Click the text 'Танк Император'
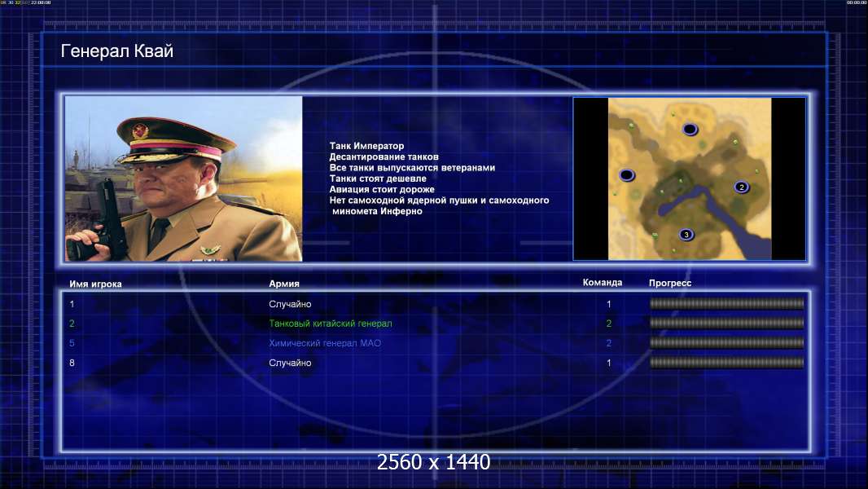Screen dimensions: 868x489 point(366,146)
